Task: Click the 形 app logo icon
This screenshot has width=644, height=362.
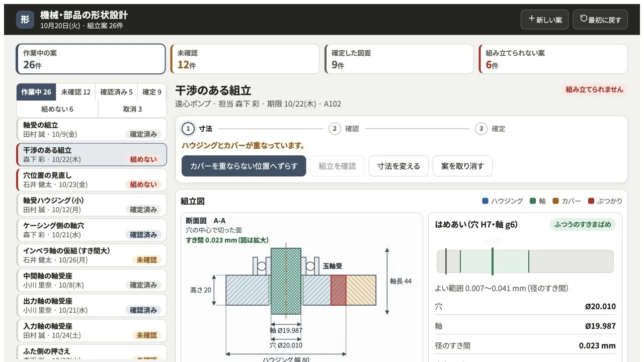Action: (x=25, y=20)
